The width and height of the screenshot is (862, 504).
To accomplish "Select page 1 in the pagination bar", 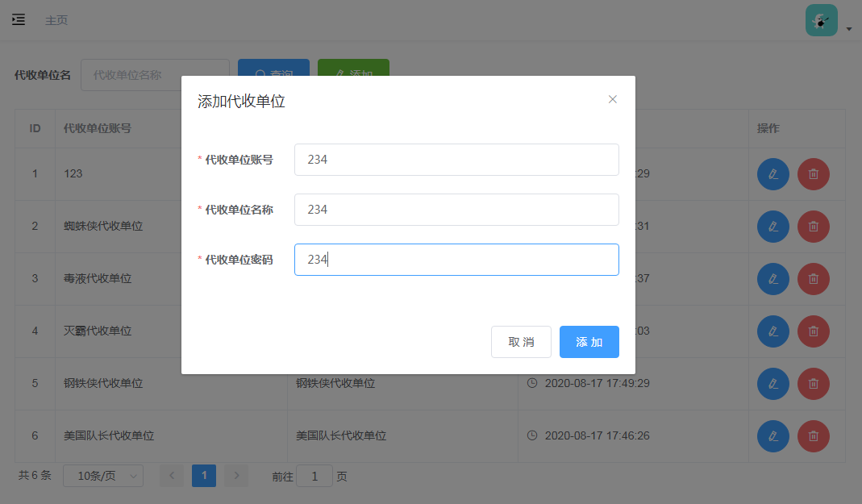I will [204, 476].
